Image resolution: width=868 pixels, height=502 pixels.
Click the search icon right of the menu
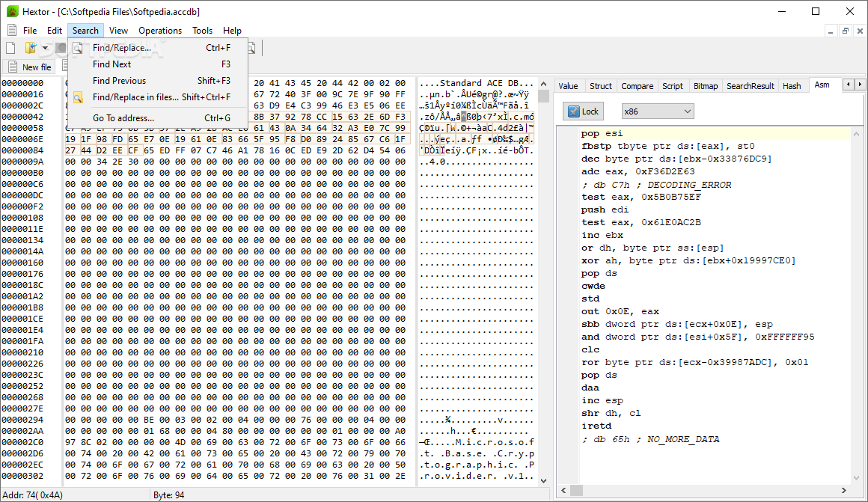point(251,48)
